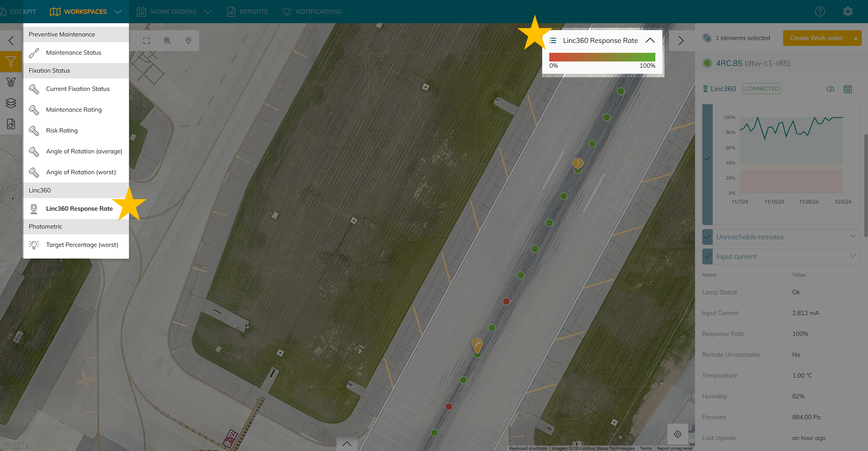The height and width of the screenshot is (451, 868).
Task: Open the calendar date picker for Linc360
Action: point(848,89)
